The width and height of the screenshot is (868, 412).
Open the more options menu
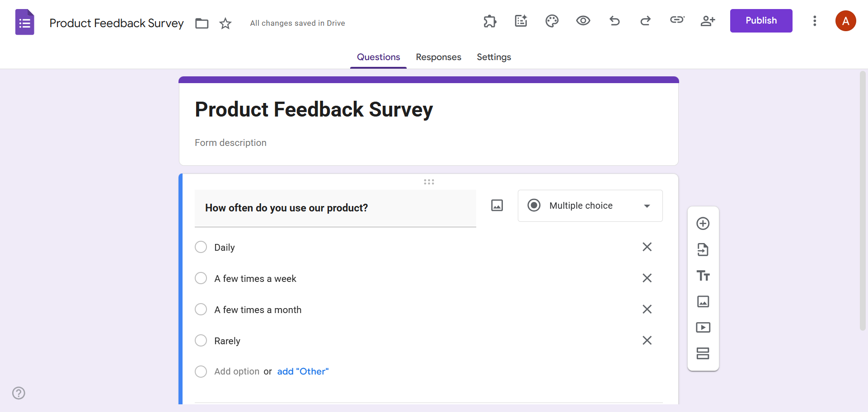click(x=815, y=21)
